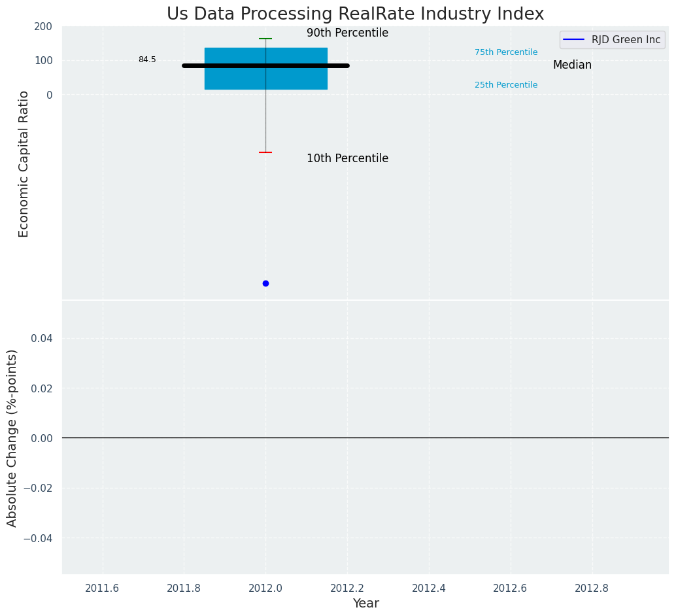
Task: Select the RJD Green Inc legend label
Action: (626, 40)
